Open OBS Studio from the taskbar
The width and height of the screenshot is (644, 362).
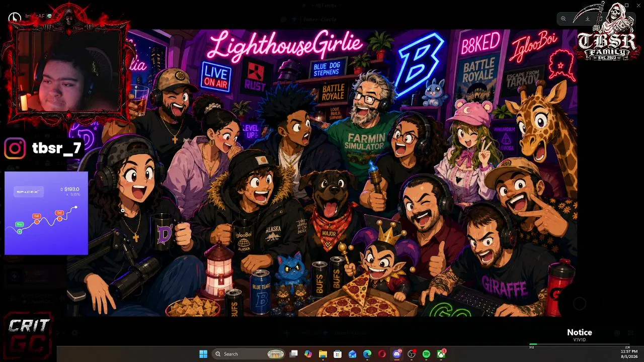(x=412, y=354)
